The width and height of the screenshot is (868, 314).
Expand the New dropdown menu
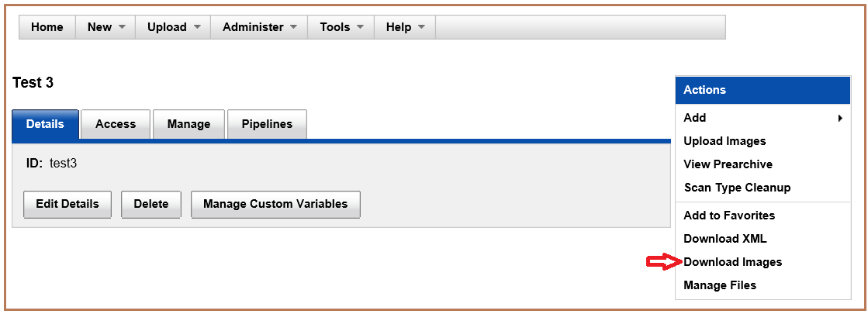click(x=105, y=27)
